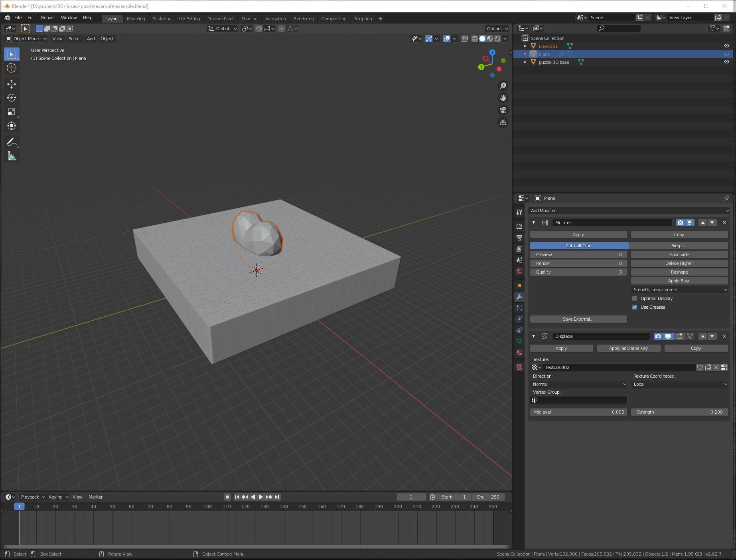Image resolution: width=736 pixels, height=560 pixels.
Task: Click the Subdivide button
Action: (679, 254)
